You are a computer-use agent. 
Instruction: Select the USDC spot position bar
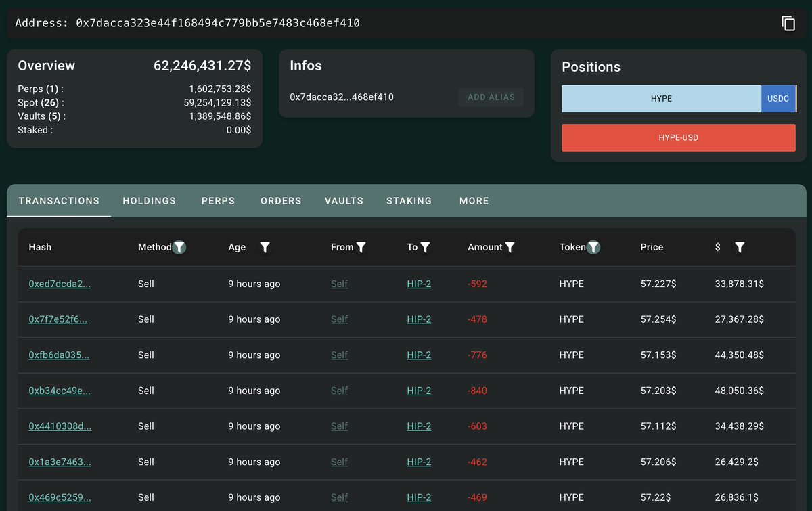(778, 99)
